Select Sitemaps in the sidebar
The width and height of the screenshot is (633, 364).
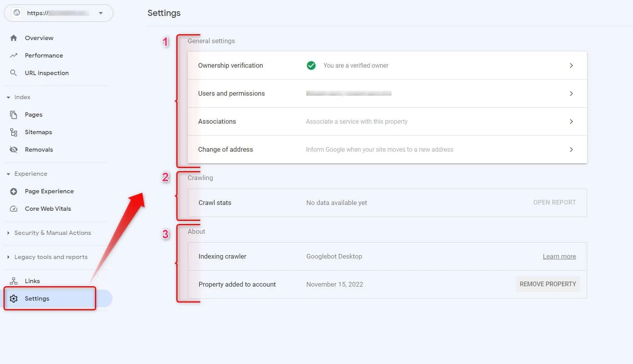(x=39, y=132)
